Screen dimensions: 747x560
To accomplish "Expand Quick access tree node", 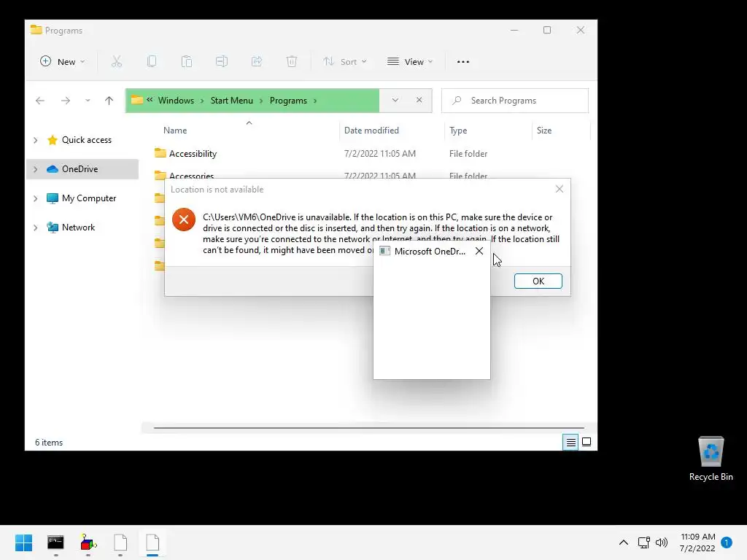I will 35,140.
